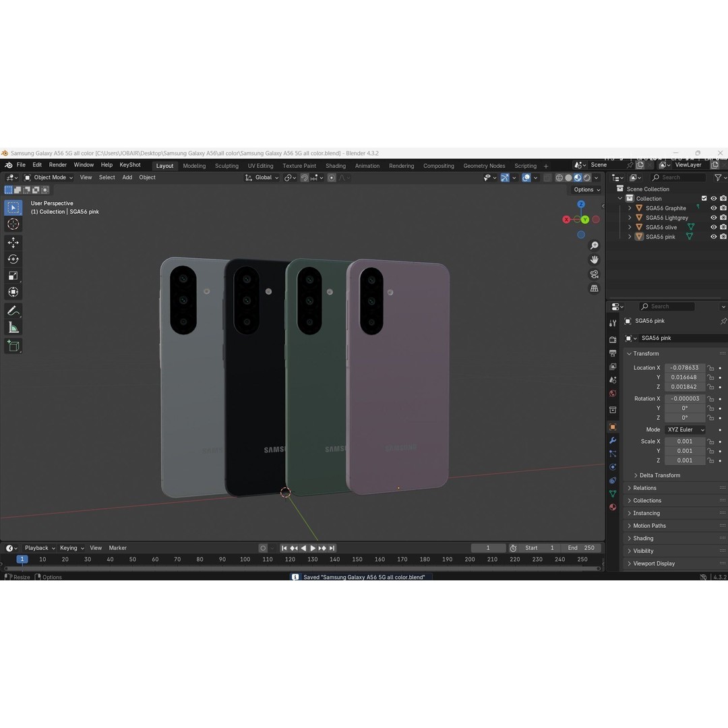Toggle the camera view icon
The width and height of the screenshot is (728, 728).
[x=594, y=274]
